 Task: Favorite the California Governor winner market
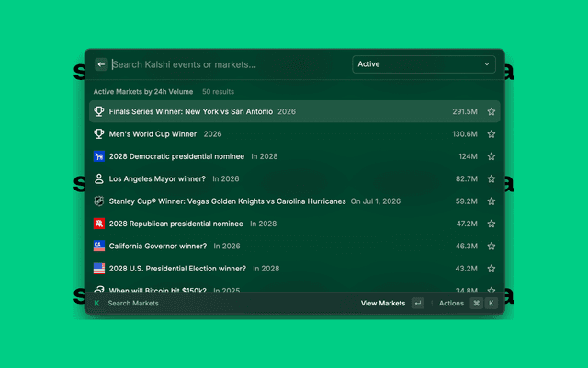pos(492,246)
